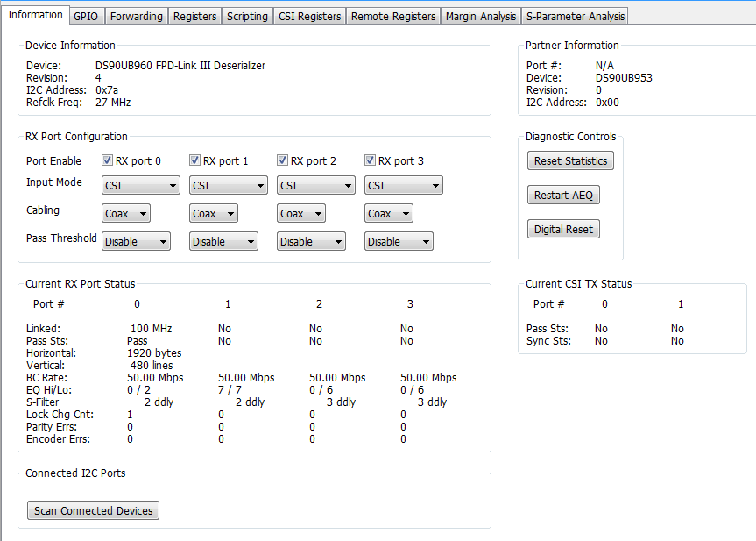756x541 pixels.
Task: Change Cabling dropdown for RX port 2
Action: 300,213
